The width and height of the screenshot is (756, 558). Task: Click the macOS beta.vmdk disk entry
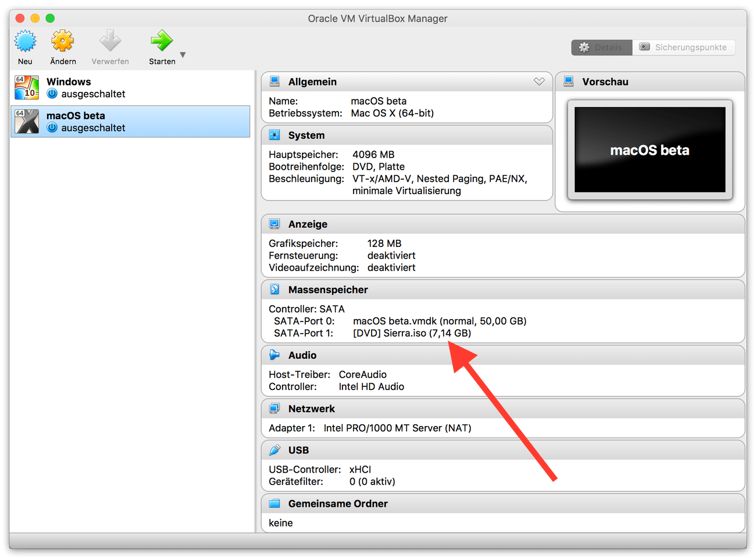coord(440,321)
